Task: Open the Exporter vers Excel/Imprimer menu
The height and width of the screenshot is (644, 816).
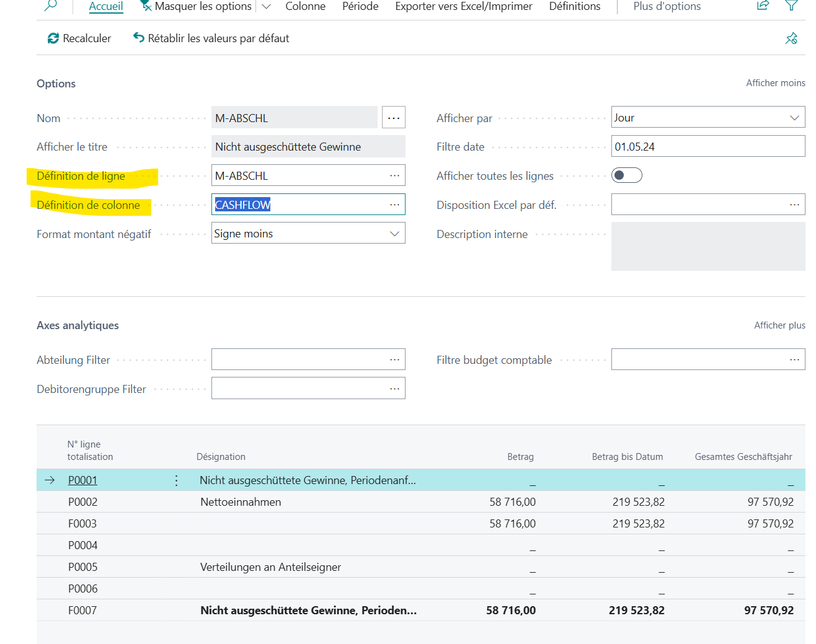Action: [463, 6]
